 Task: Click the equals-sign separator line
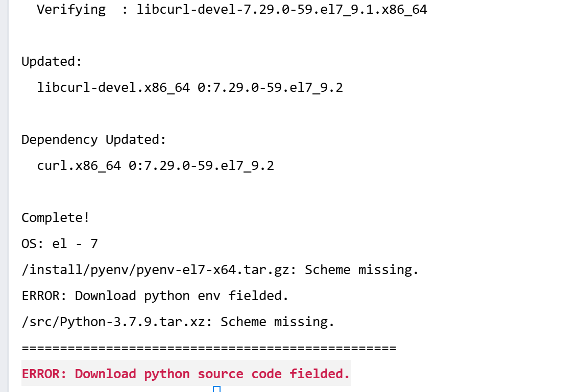click(209, 348)
